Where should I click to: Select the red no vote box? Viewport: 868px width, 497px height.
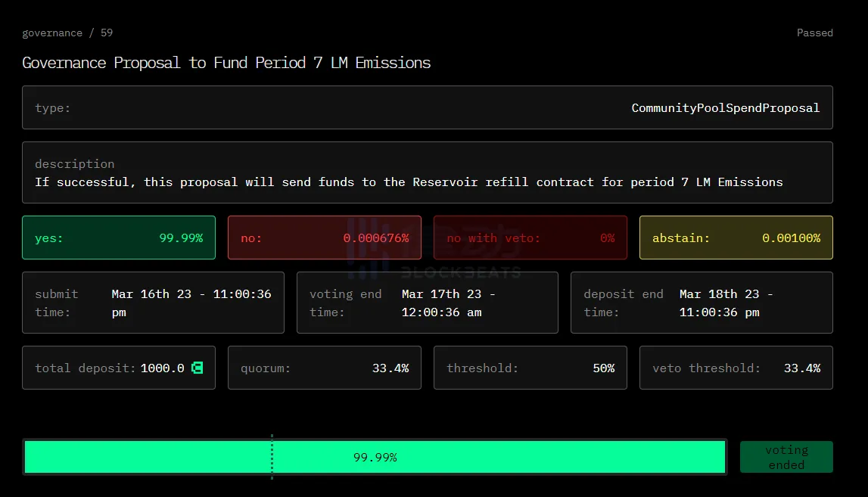click(x=324, y=238)
